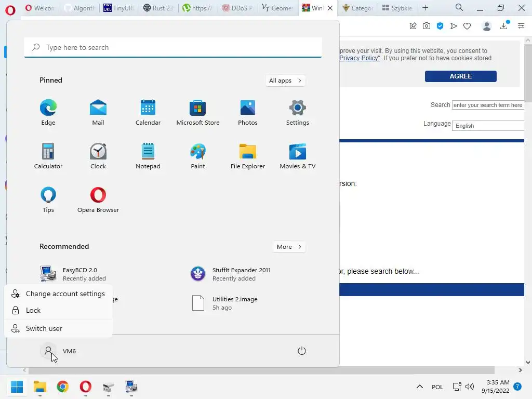
Task: Click the VM6 user account icon
Action: point(48,351)
